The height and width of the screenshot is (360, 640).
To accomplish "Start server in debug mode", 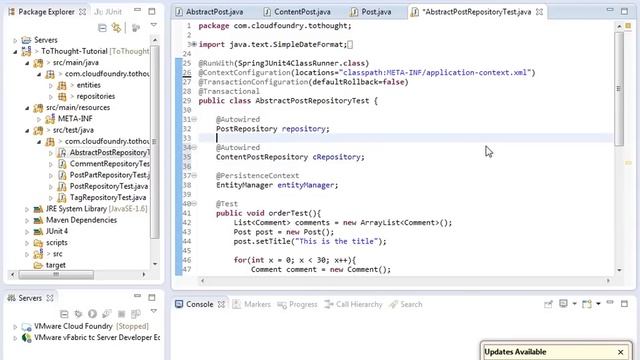I will [x=78, y=314].
